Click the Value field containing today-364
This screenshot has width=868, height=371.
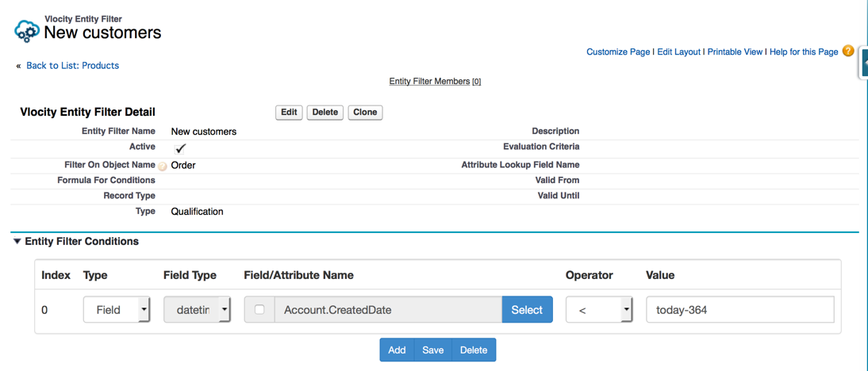(740, 310)
